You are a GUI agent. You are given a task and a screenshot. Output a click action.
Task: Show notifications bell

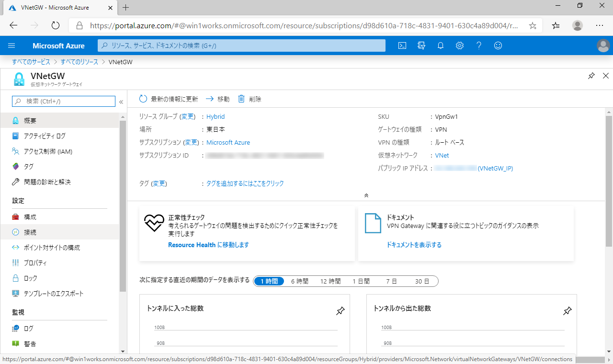(x=441, y=45)
